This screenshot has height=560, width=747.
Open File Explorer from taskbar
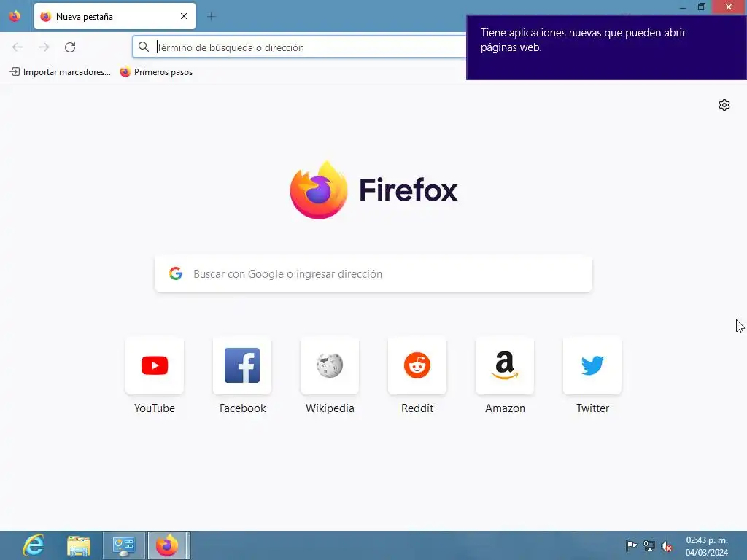(x=79, y=545)
